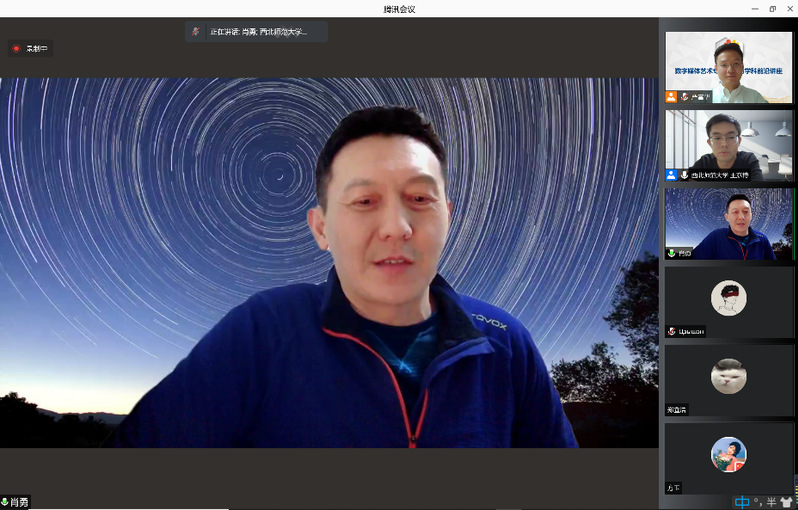The height and width of the screenshot is (510, 798).
Task: Click the muted microphone icon in the speaking banner
Action: click(x=195, y=32)
